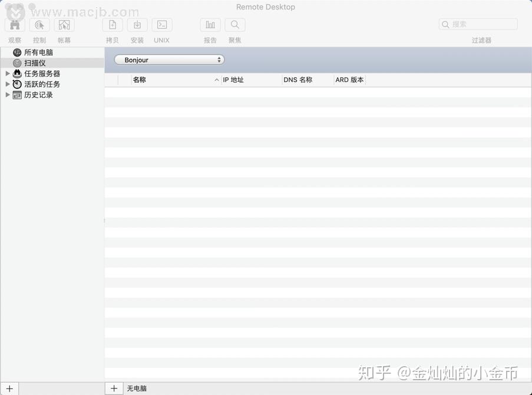Sort by the IP 地址 column header

(x=252, y=80)
